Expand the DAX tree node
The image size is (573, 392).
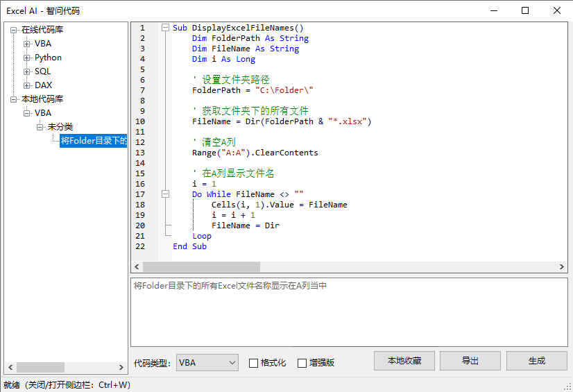(26, 85)
